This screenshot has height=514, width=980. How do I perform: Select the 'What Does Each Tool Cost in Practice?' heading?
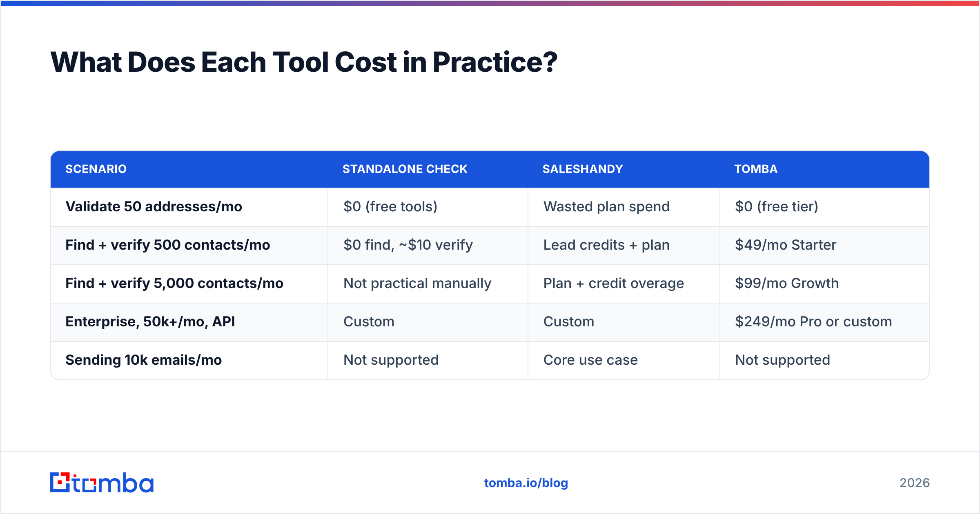(x=304, y=62)
